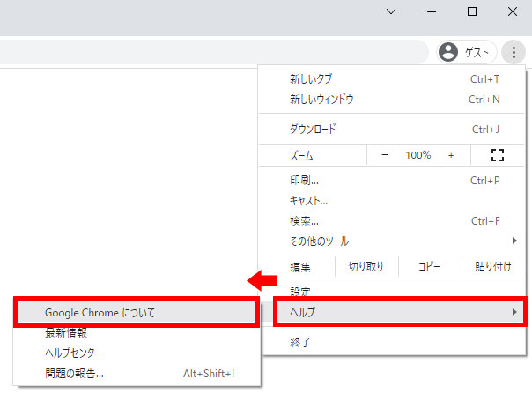This screenshot has height=401, width=532.
Task: Decrease zoom with the minus button
Action: (385, 155)
